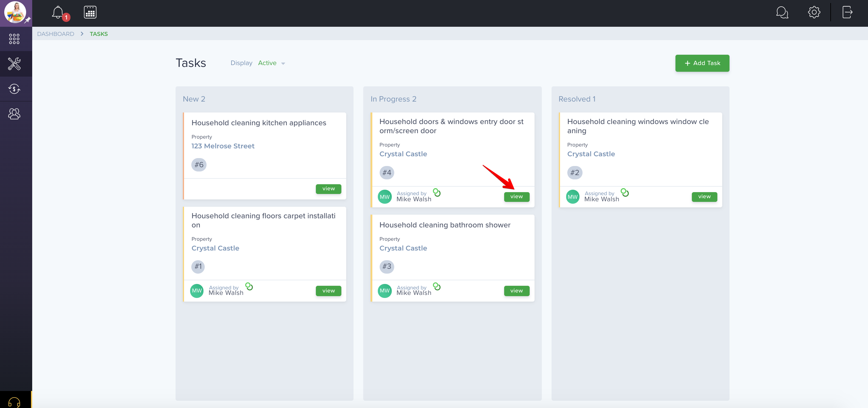Click the #4 task number badge

387,173
